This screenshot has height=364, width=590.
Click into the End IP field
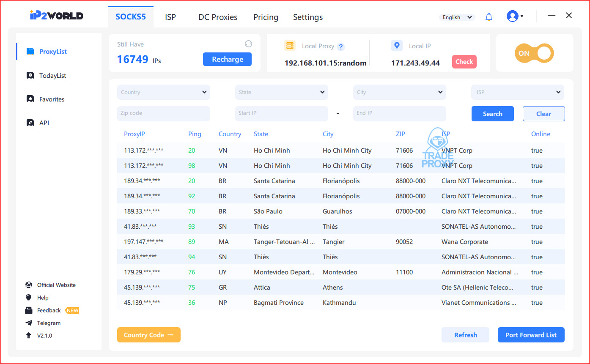[400, 114]
